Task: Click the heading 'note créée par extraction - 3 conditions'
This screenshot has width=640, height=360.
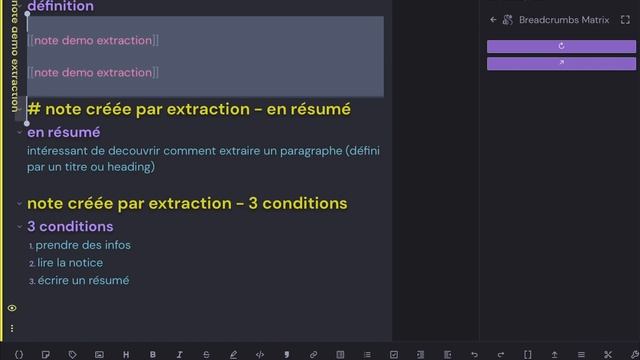Action: (x=187, y=203)
